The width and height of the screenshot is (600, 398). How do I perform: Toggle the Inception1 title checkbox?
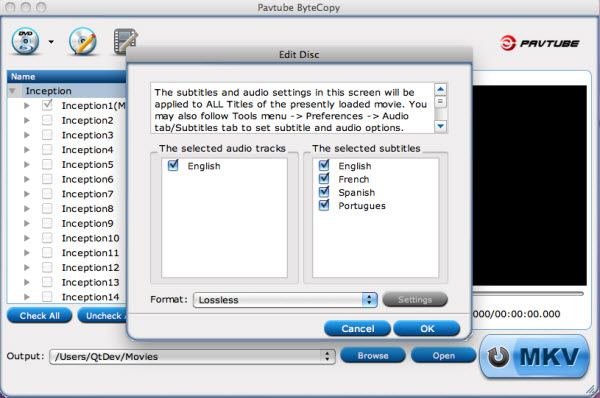(47, 105)
